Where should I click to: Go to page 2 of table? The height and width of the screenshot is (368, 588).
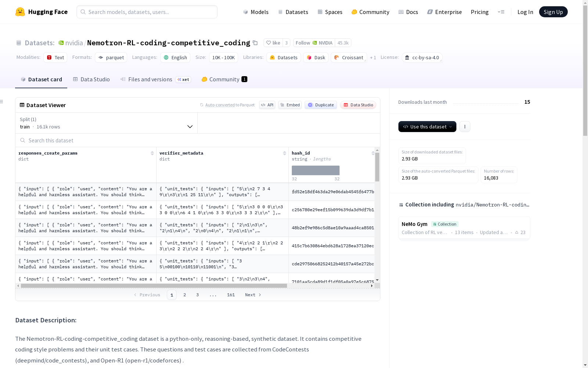tap(184, 295)
